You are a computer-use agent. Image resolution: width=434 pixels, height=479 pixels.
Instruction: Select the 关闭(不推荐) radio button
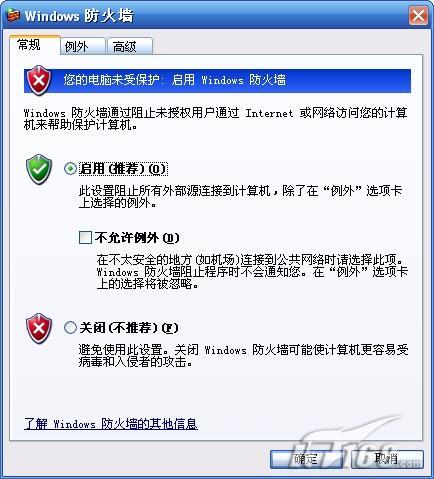[70, 328]
